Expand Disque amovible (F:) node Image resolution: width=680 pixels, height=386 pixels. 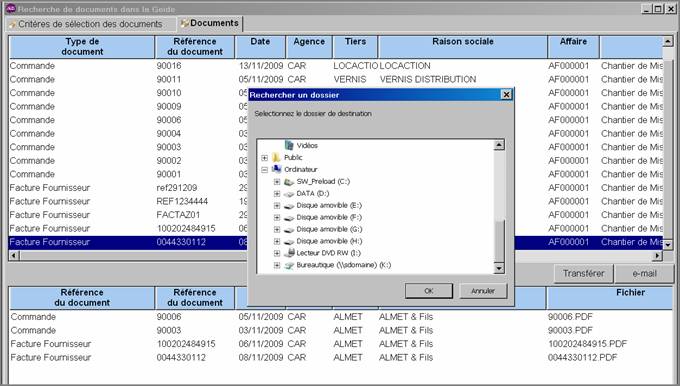[277, 218]
